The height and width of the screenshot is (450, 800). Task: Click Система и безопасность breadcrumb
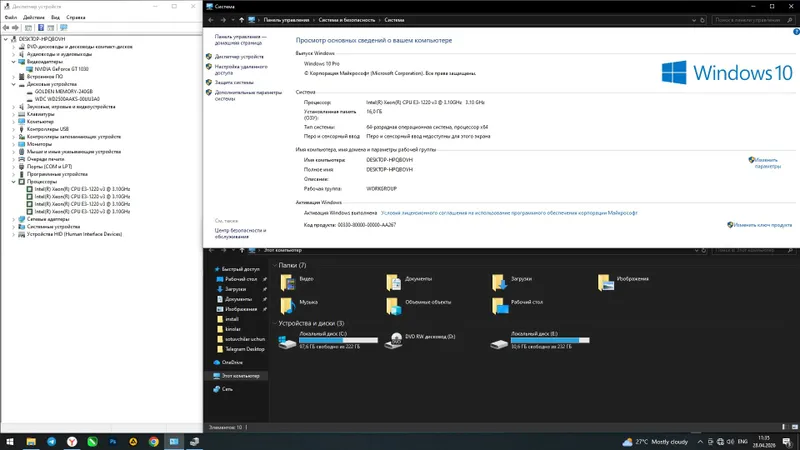pyautogui.click(x=346, y=20)
